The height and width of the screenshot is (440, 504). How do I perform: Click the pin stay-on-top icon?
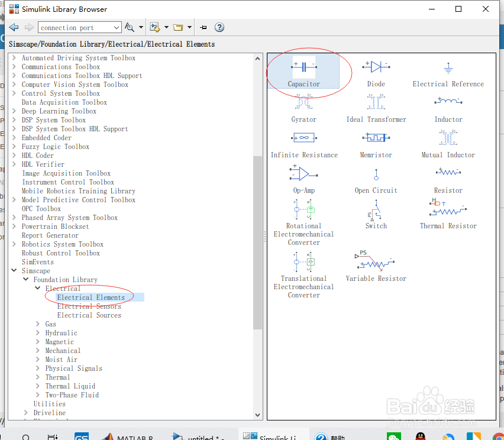click(x=203, y=27)
